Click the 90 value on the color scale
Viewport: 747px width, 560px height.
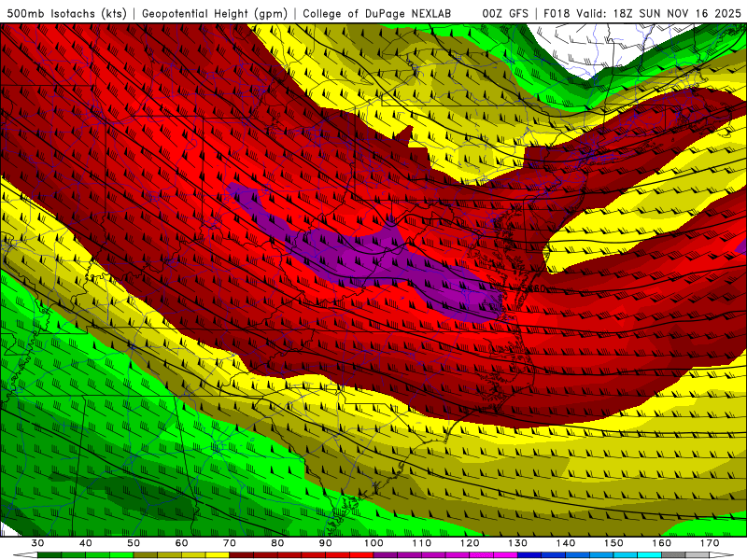[325, 543]
